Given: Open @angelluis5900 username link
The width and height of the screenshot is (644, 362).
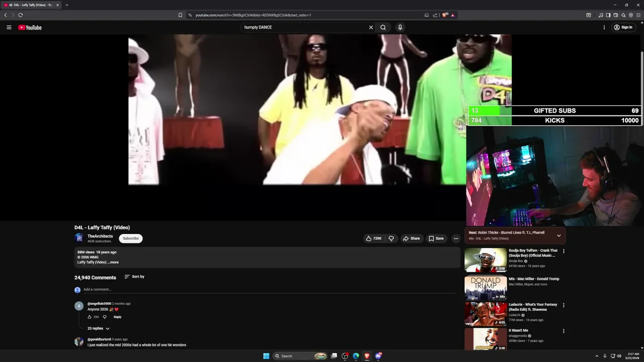Looking at the screenshot, I should [99, 304].
